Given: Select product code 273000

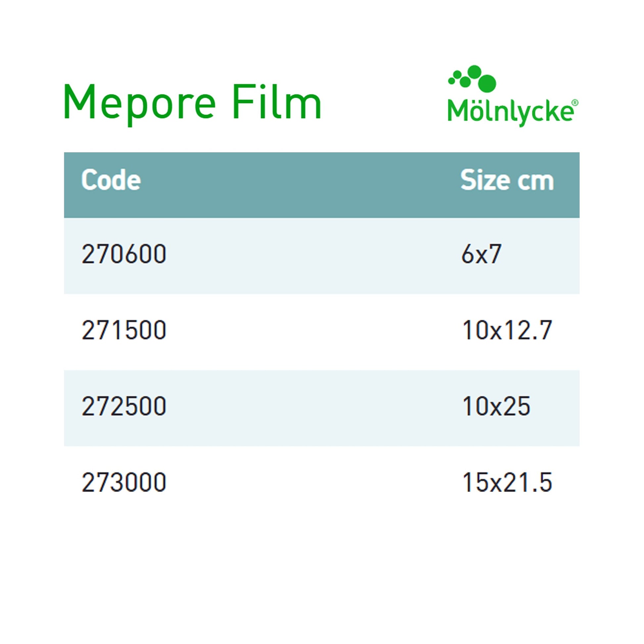Looking at the screenshot, I should (x=124, y=482).
